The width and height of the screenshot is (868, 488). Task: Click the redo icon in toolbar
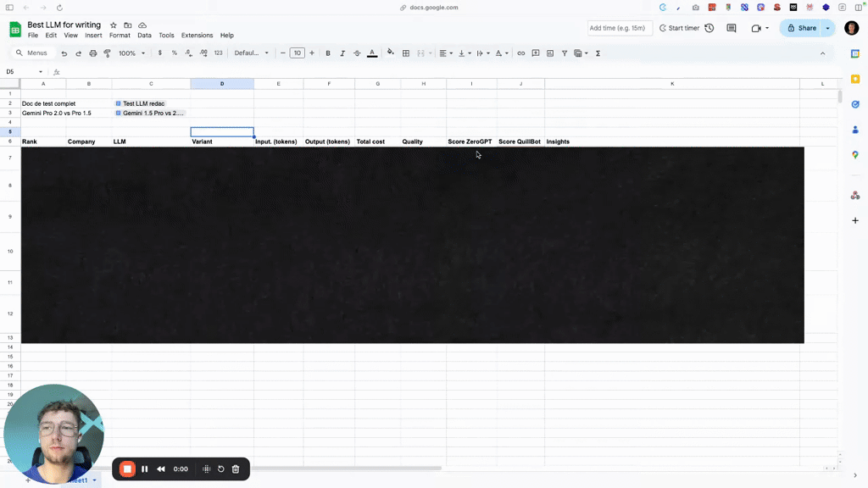coord(78,53)
